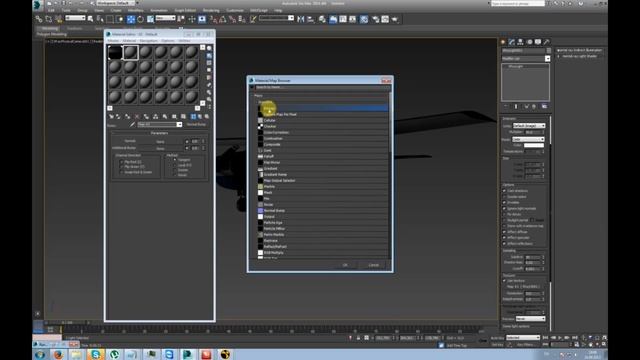This screenshot has width=640, height=360.
Task: Toggle the Flip Red (X) checkbox
Action: click(x=122, y=162)
